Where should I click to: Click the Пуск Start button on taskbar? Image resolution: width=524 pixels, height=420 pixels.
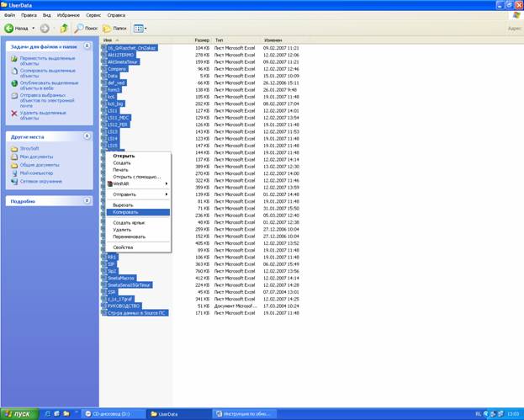[x=19, y=413]
